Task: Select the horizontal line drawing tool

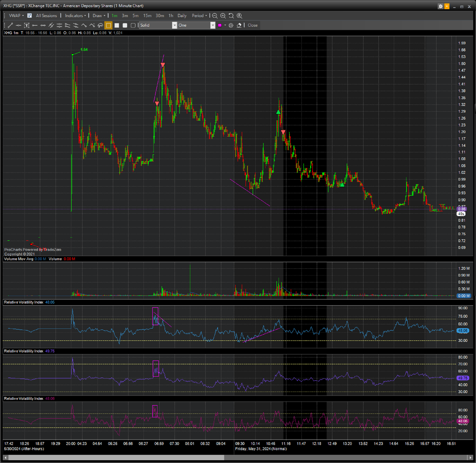Action: pos(19,25)
